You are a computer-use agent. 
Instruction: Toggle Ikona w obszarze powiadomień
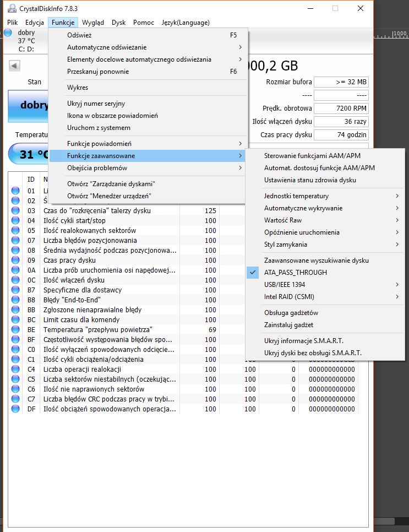147,116
